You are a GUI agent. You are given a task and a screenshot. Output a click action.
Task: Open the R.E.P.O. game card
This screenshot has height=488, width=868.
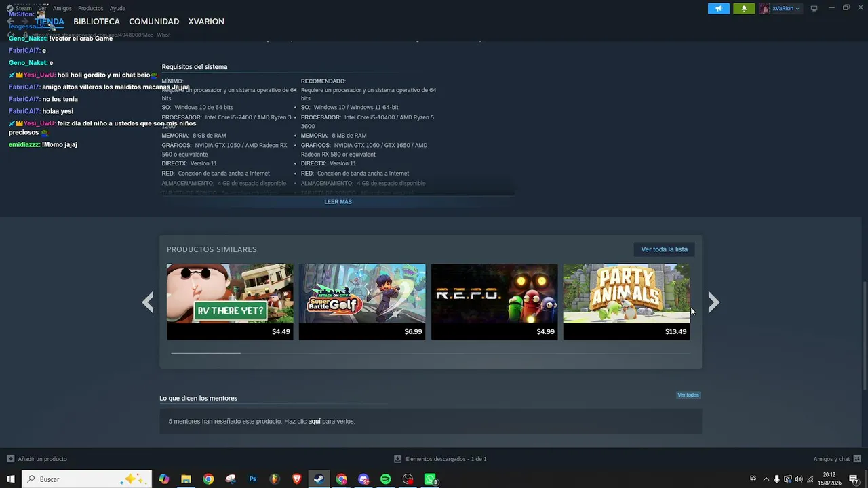(x=494, y=302)
